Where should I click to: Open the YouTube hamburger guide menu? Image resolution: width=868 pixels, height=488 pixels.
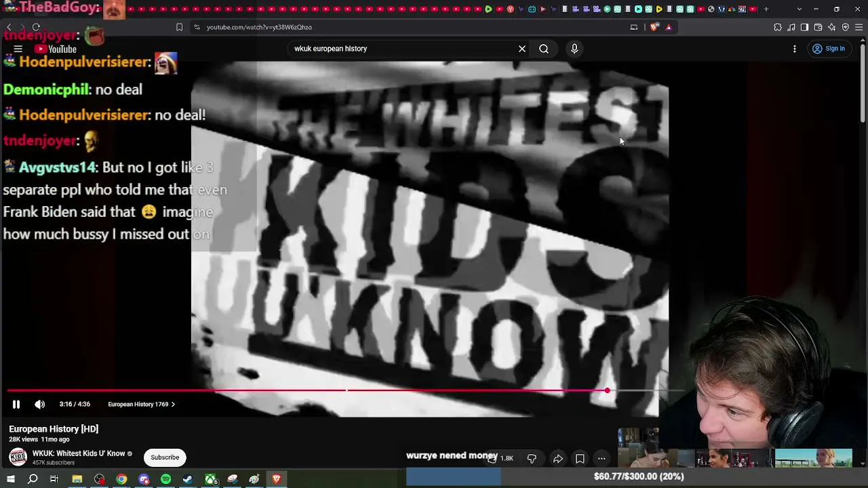[18, 49]
